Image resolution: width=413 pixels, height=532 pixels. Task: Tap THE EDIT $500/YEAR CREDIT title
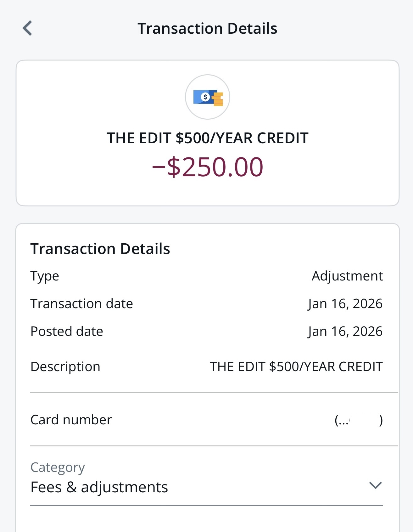[x=207, y=138]
